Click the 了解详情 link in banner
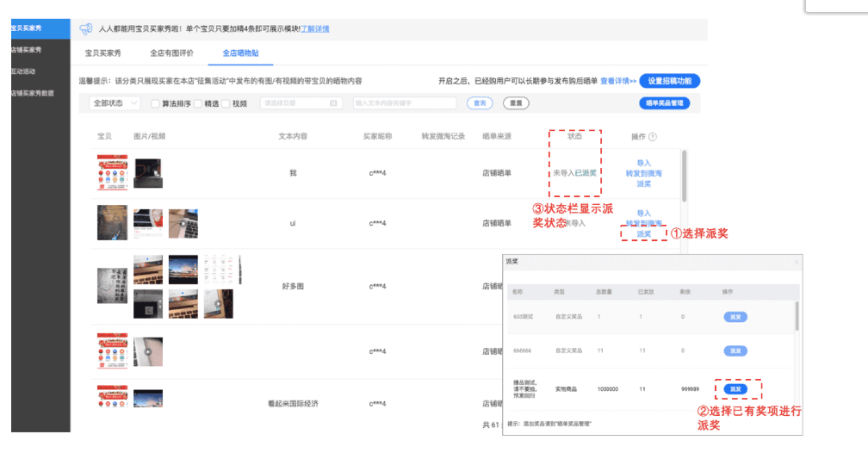 coord(314,29)
